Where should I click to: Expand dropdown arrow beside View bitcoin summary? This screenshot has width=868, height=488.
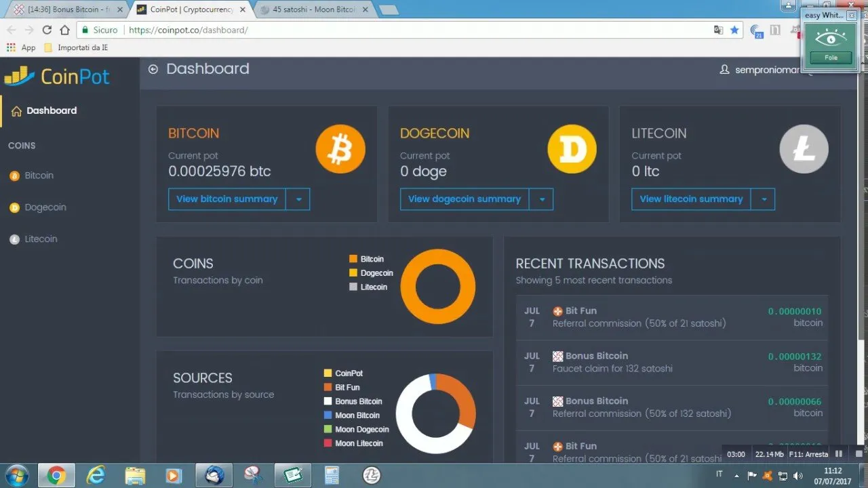coord(298,199)
